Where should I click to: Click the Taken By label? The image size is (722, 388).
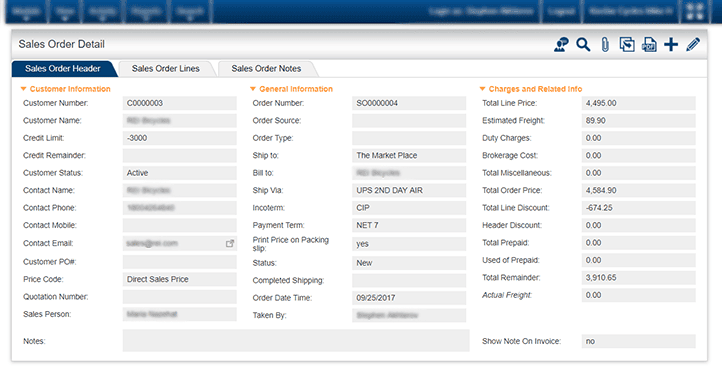pos(269,316)
